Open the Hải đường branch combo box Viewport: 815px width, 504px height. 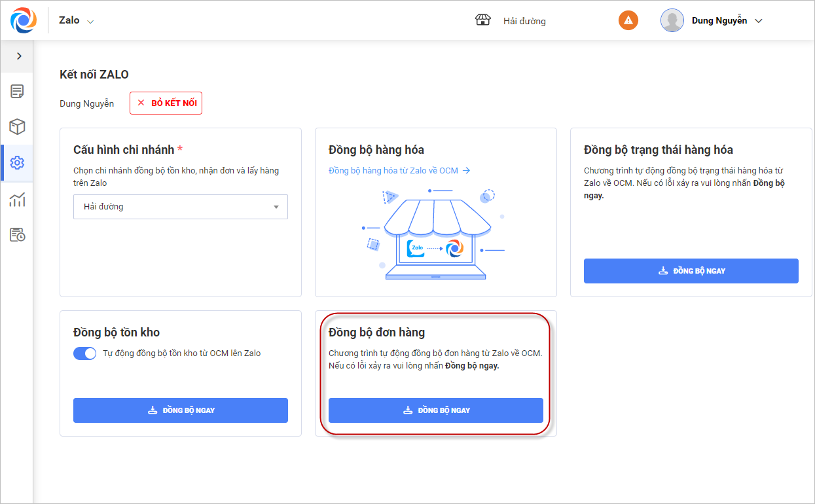[181, 207]
